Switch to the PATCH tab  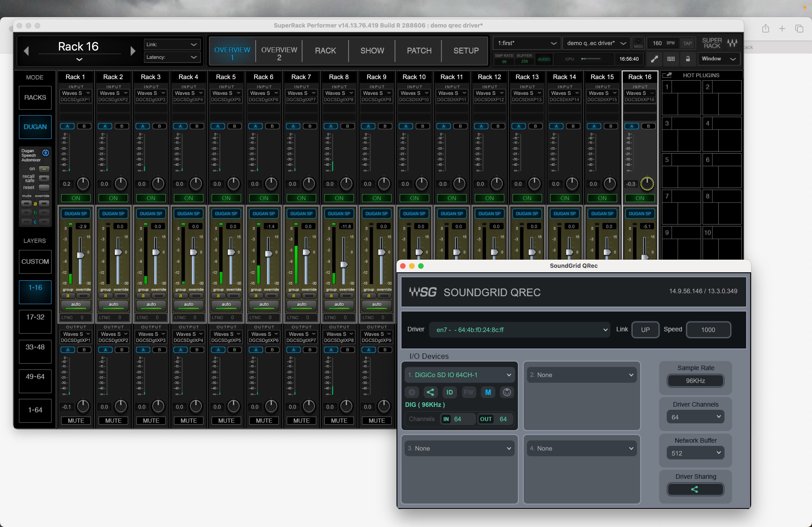click(x=419, y=50)
